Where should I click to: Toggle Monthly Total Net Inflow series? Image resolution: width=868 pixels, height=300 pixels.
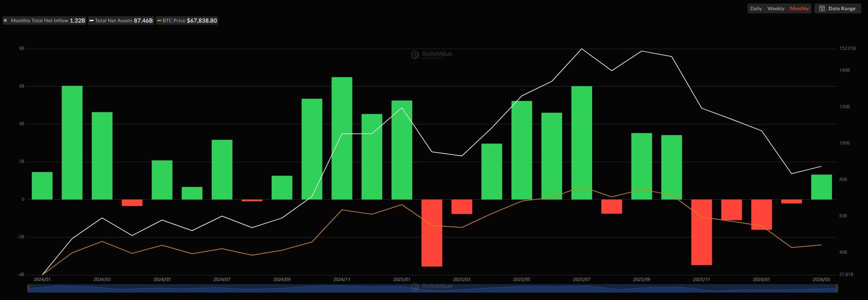[45, 20]
